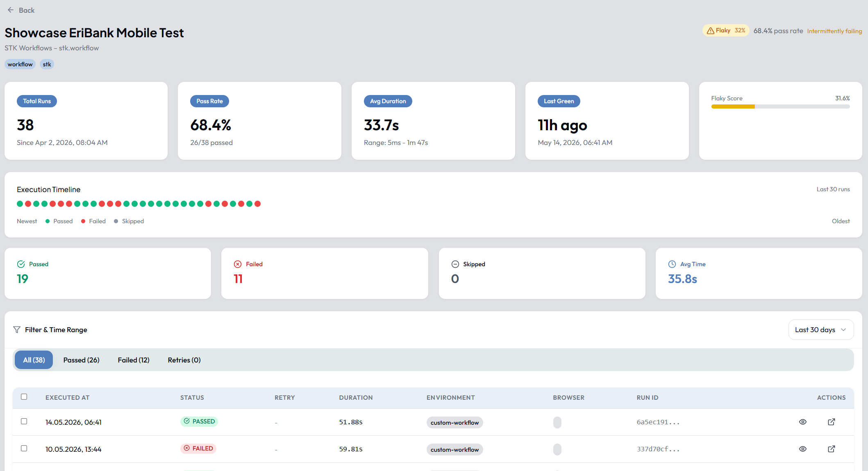Click the BROWSER column header
Screen dimensions: 868x471
tap(569, 398)
